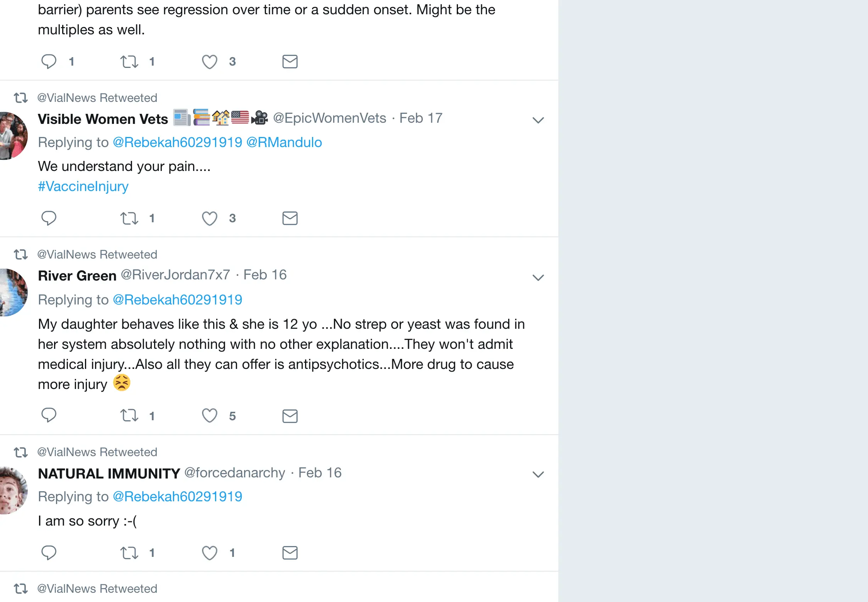
Task: Open River Green's profile picture
Action: (x=14, y=292)
